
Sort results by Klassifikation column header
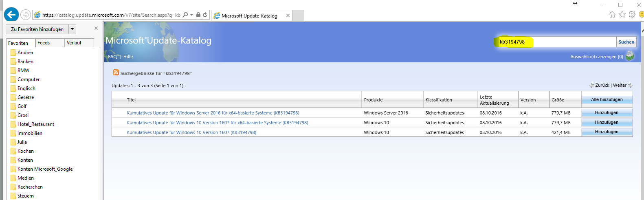click(x=439, y=100)
